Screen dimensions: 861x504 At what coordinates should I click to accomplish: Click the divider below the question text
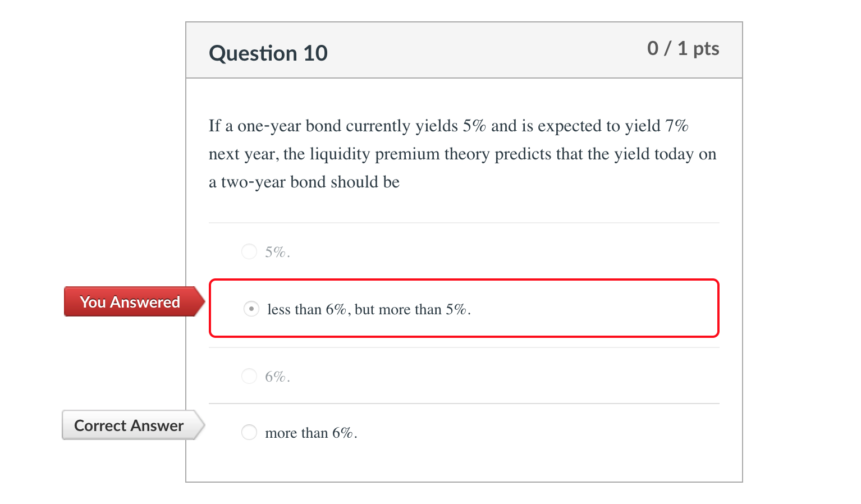(464, 223)
